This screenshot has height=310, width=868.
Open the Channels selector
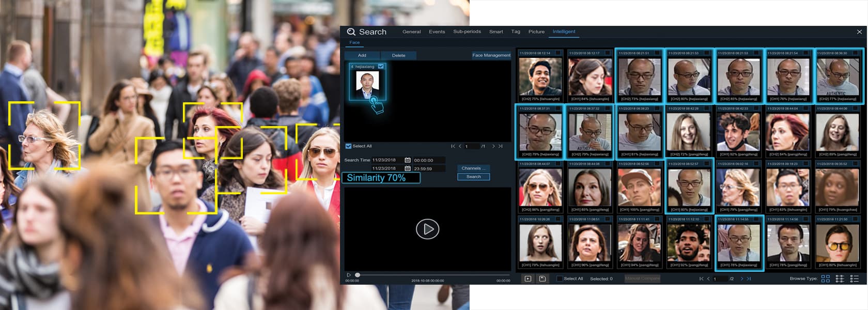click(473, 168)
